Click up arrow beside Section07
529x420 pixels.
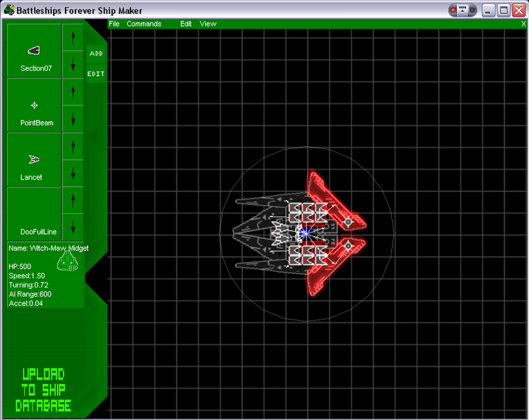point(73,38)
